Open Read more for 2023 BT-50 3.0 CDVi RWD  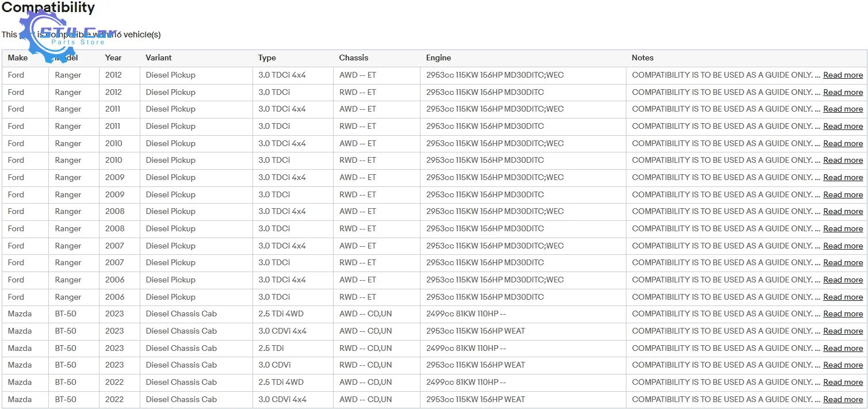tap(843, 365)
